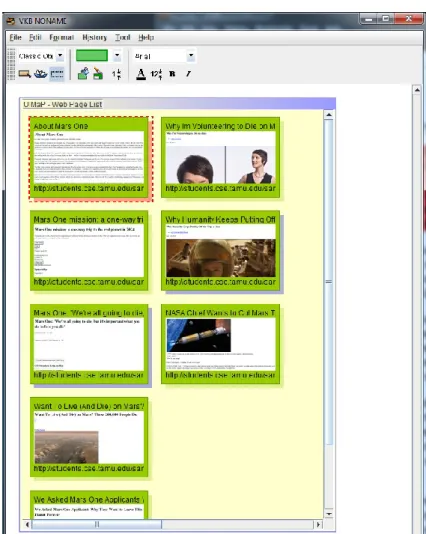Maximize the VKB NONAME window
426x534 pixels.
point(386,19)
